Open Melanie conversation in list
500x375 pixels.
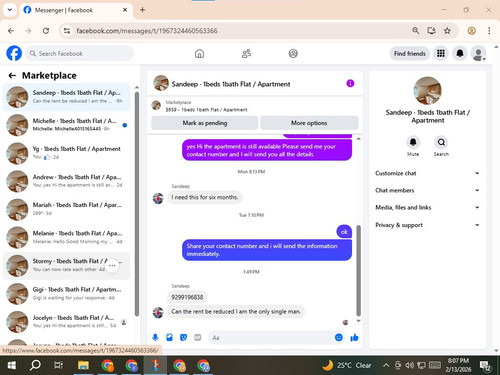pos(66,237)
